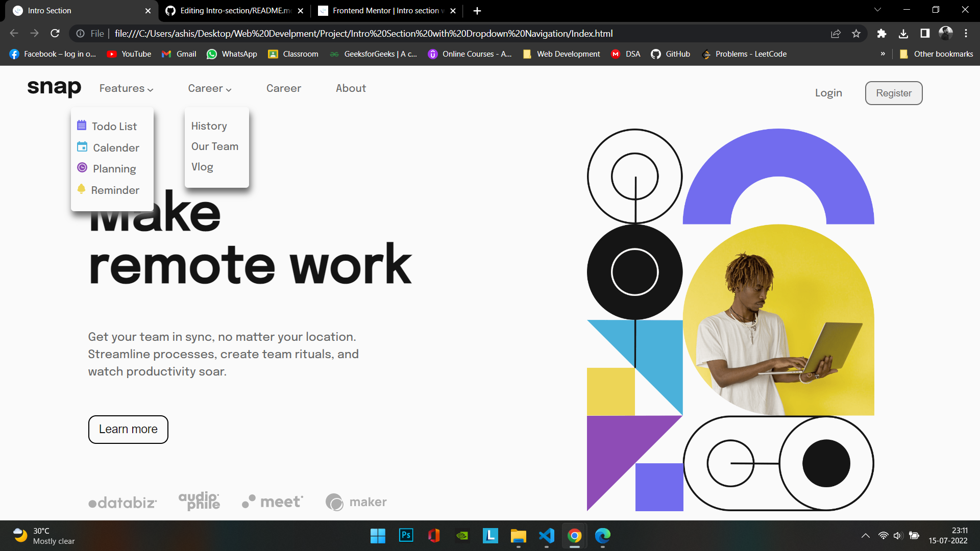This screenshot has width=980, height=551.
Task: Open the Problems - LeetCode bookmark
Action: coord(744,54)
